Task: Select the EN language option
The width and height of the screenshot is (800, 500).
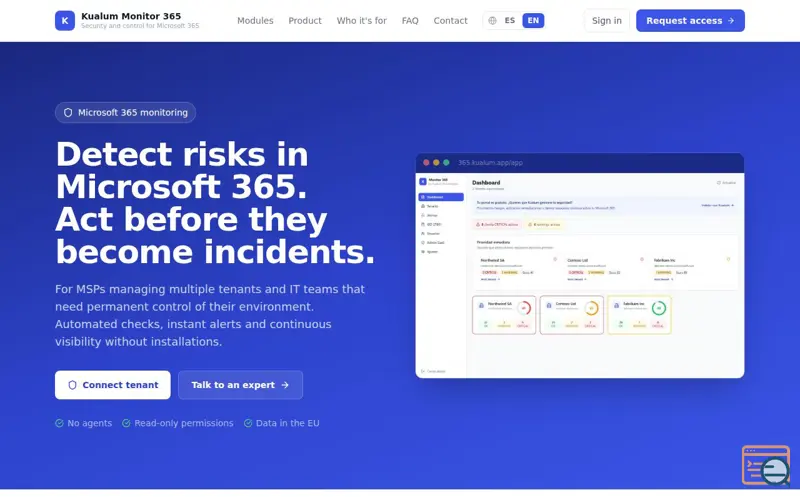Action: [533, 20]
